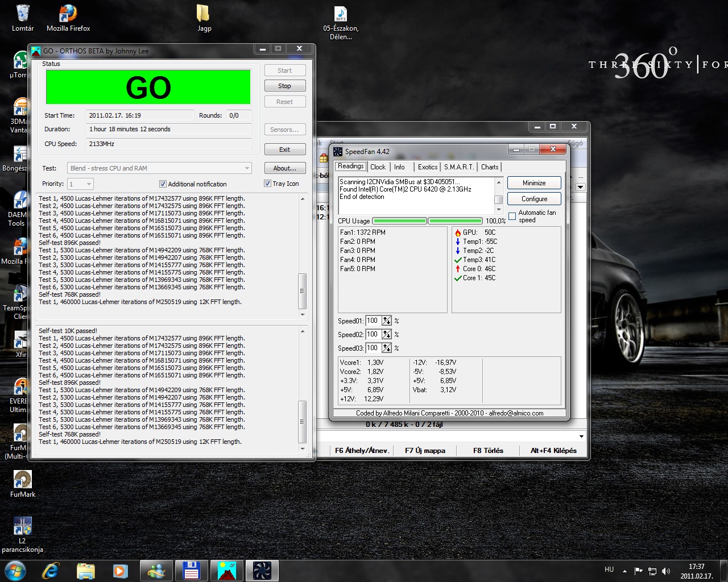Click the Speed03 stepper arrows

(x=387, y=348)
